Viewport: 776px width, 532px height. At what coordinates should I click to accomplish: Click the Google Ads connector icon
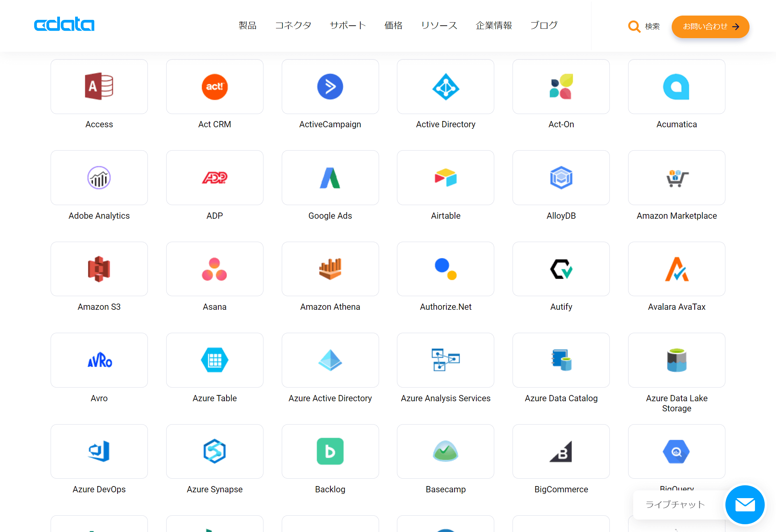pyautogui.click(x=330, y=177)
